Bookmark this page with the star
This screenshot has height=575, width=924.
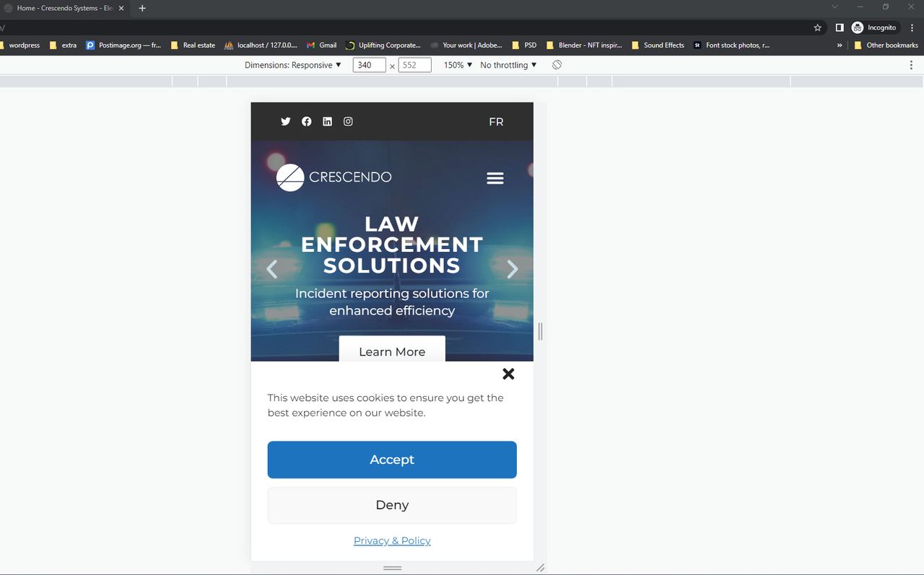tap(818, 27)
